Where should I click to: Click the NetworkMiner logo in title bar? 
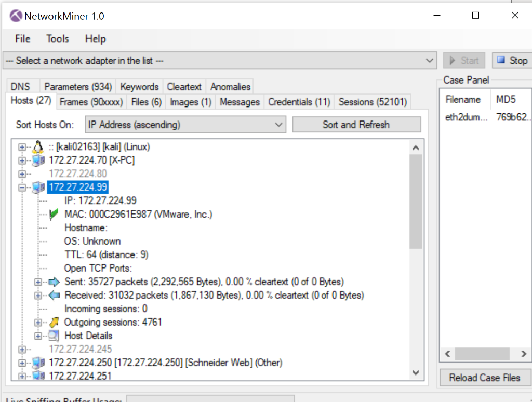16,16
